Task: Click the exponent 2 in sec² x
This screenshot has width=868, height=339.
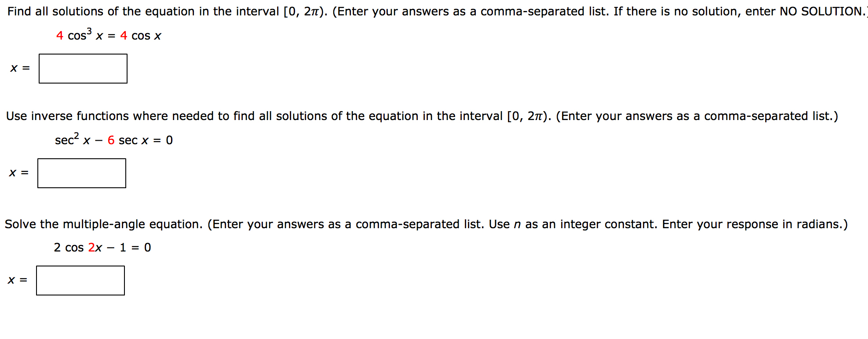Action: coord(77,135)
